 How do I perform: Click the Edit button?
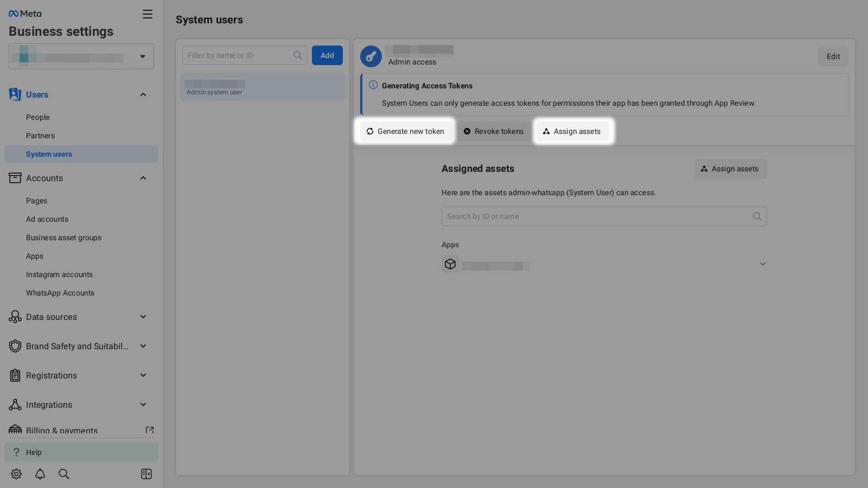coord(833,56)
